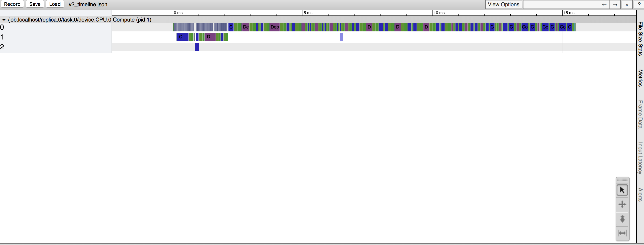
Task: Open the View Options dropdown
Action: click(x=503, y=4)
